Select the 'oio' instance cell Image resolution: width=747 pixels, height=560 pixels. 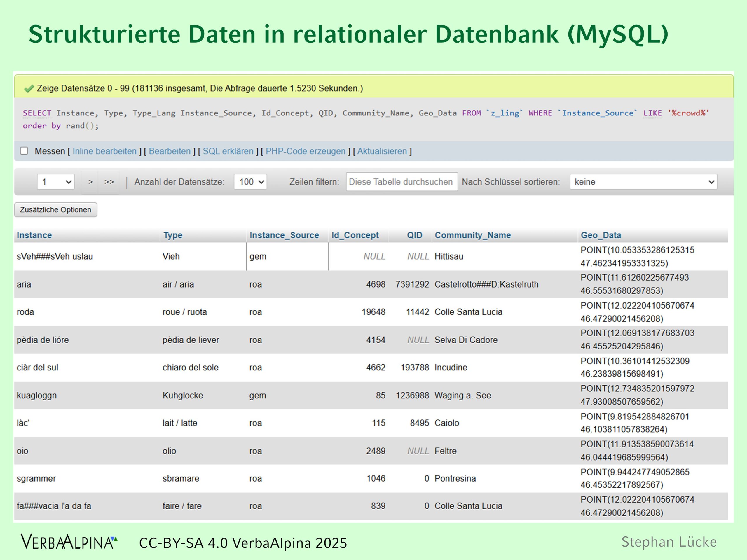coord(87,451)
